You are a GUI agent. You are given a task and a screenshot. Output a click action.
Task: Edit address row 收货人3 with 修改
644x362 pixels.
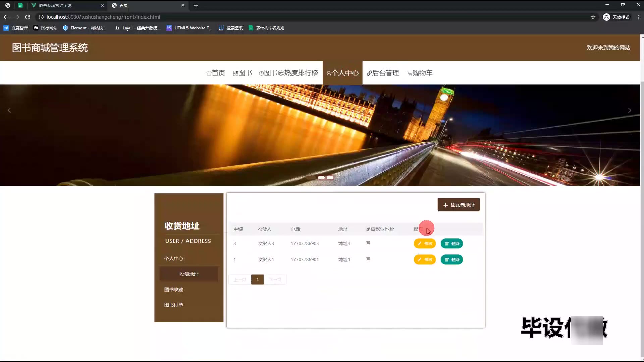click(424, 244)
